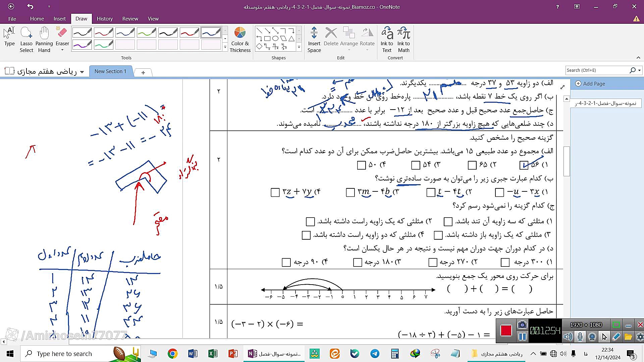This screenshot has height=362, width=644.
Task: Click the Insert Space tool
Action: click(314, 40)
